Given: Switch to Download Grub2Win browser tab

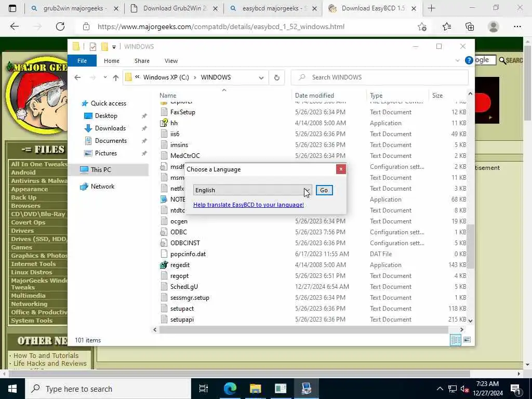Looking at the screenshot, I should 175,8.
